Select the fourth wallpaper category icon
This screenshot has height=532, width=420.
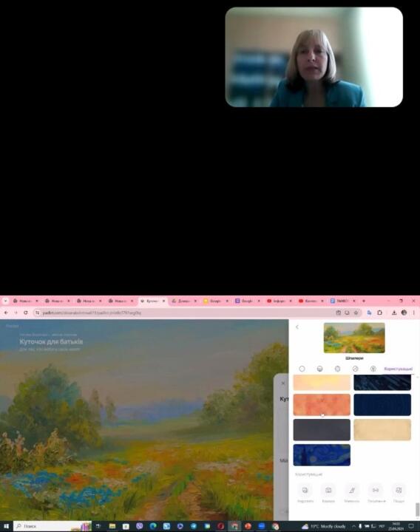(x=355, y=369)
